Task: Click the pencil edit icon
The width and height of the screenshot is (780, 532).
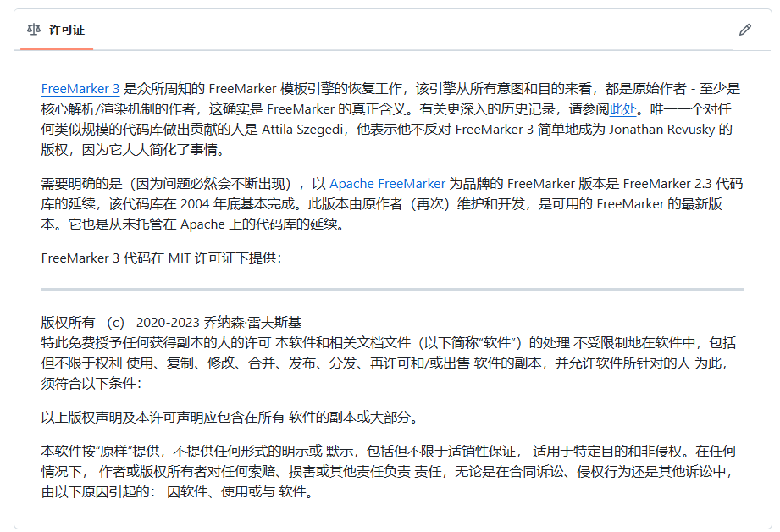Action: point(744,30)
